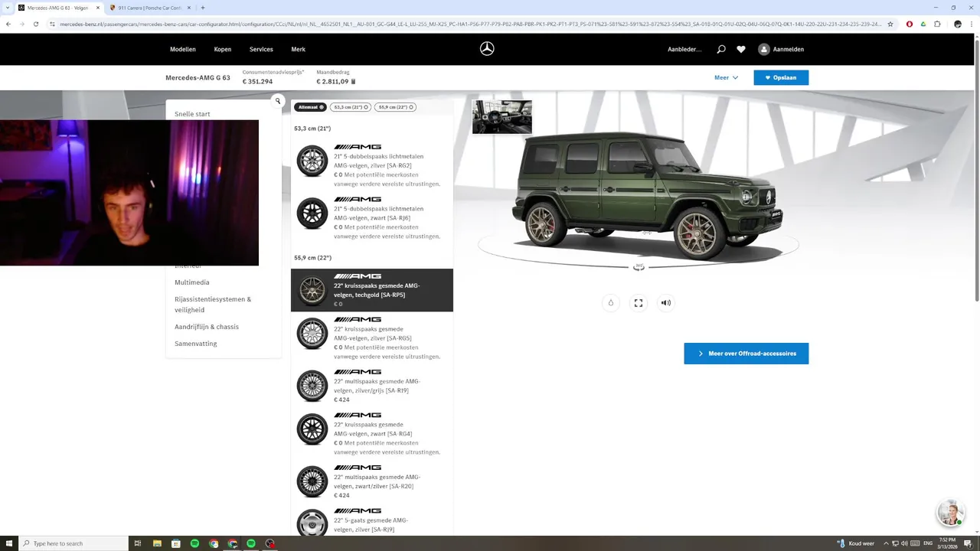Click the configurator search magnifier above the sidebar
This screenshot has height=551, width=980.
tap(278, 101)
